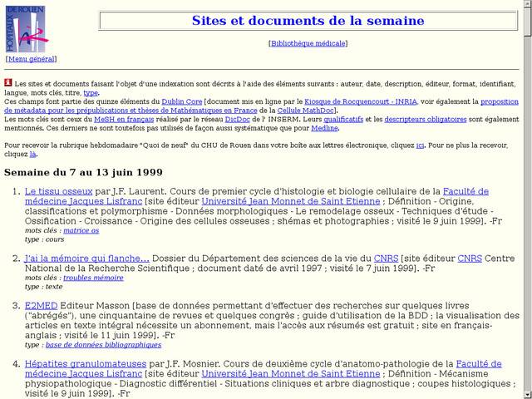Click the red information icon before the description
Screen dimensions: 532x399
8,82
